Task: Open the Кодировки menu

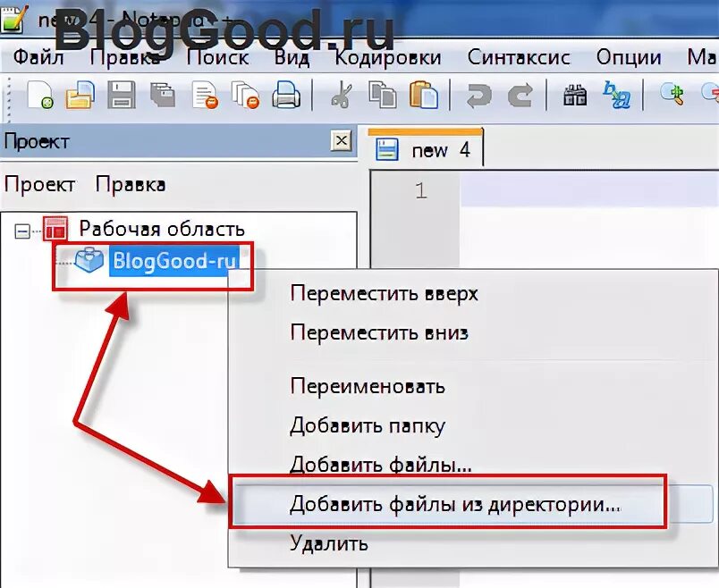Action: [x=388, y=58]
